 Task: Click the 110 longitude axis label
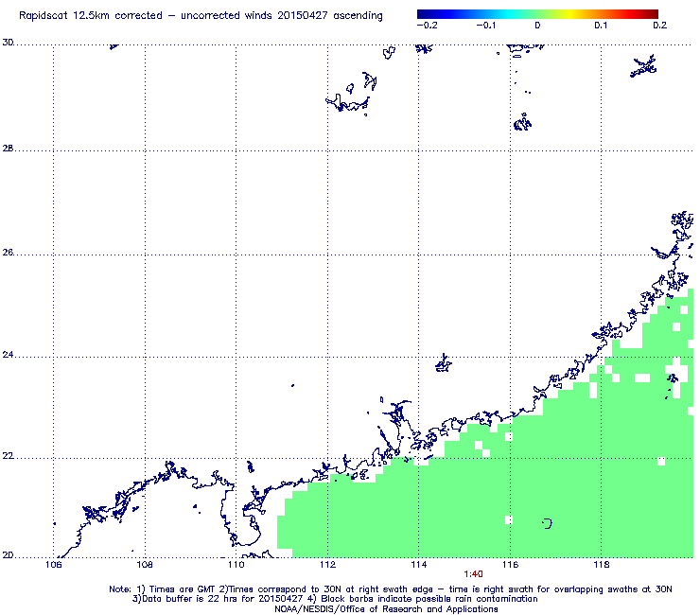tap(236, 565)
